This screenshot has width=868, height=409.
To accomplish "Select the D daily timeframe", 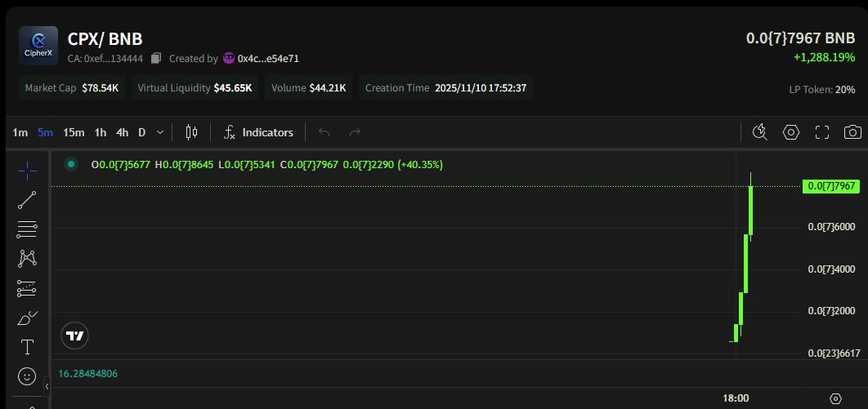I will click(141, 132).
